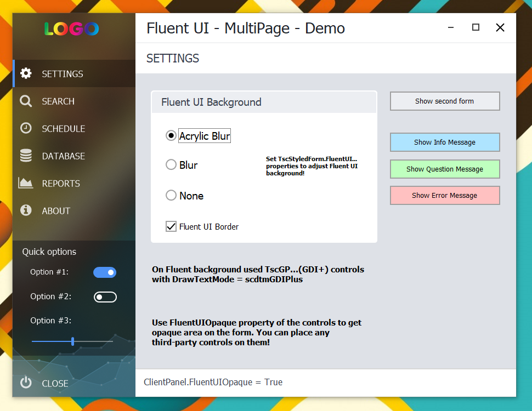Click the Schedule clock icon
The width and height of the screenshot is (532, 411).
point(26,128)
